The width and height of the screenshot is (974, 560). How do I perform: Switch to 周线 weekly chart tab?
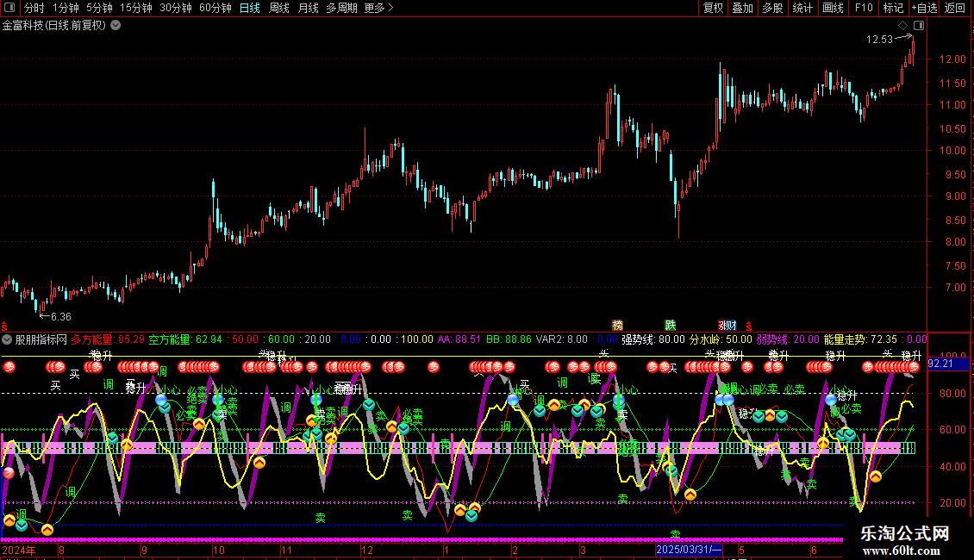279,8
